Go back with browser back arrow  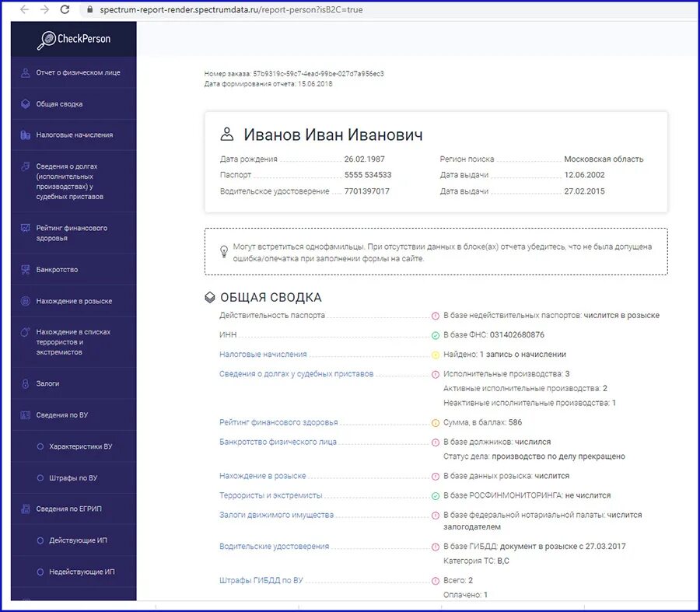24,9
